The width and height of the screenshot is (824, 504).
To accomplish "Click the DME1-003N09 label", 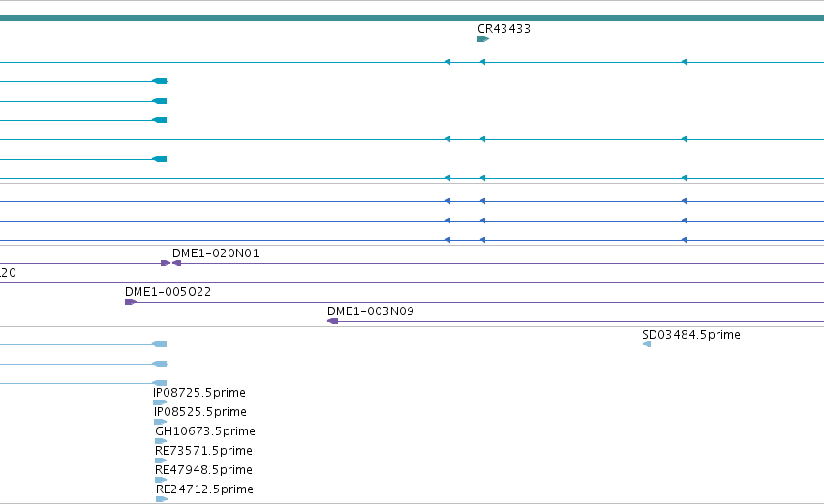I will [x=371, y=311].
